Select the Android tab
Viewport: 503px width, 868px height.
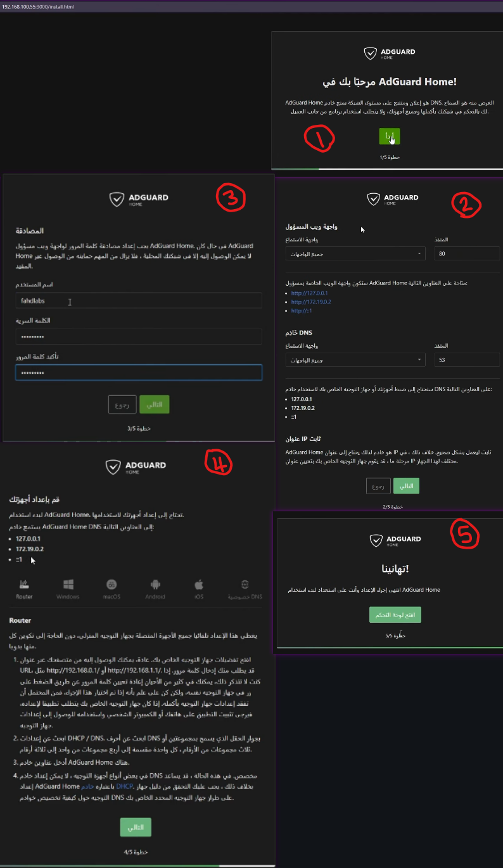155,590
